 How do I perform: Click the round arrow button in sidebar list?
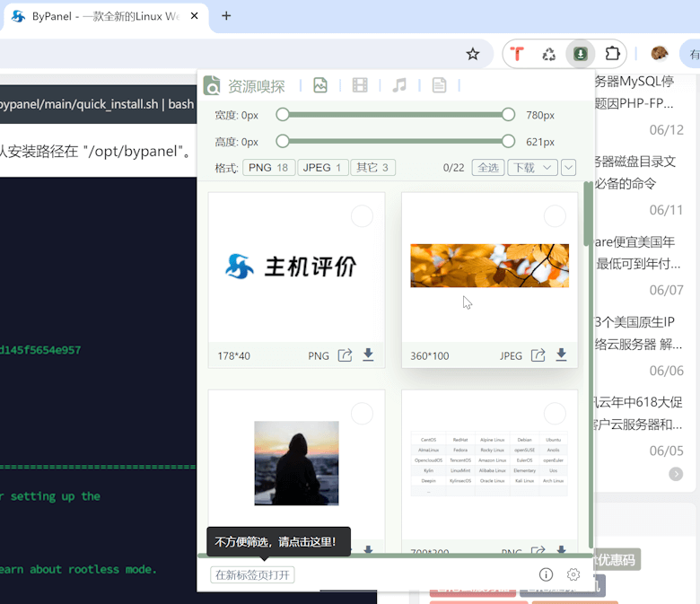tap(676, 474)
